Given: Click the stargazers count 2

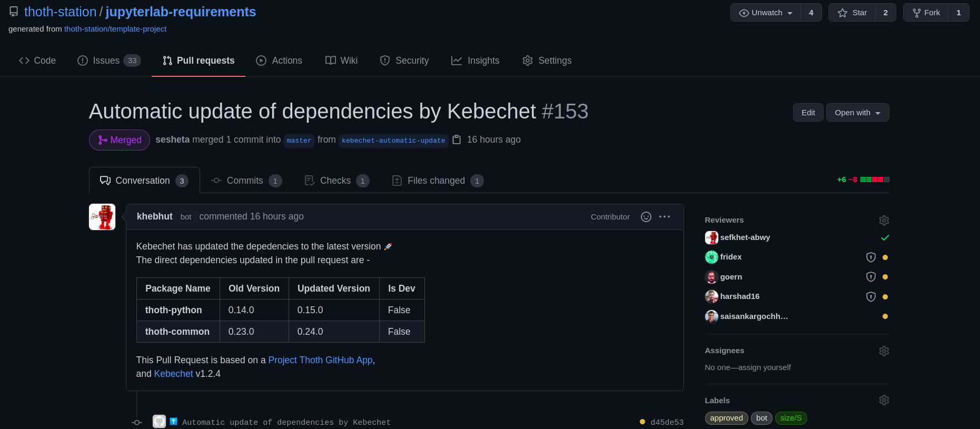Looking at the screenshot, I should pyautogui.click(x=886, y=13).
